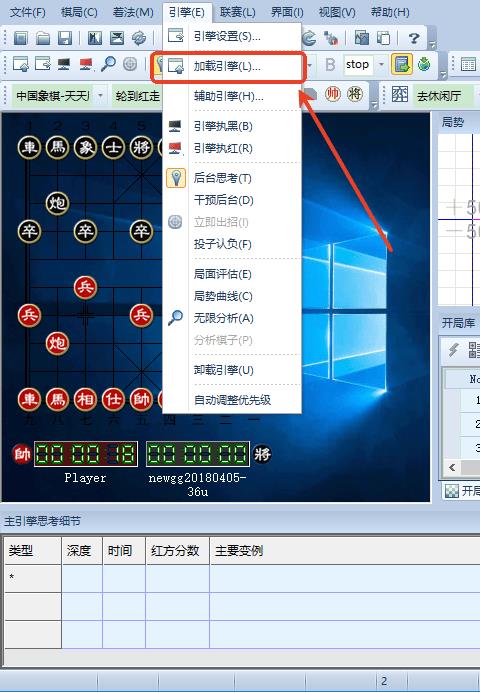Click the red monitor engine-plays-red icon

(86, 64)
